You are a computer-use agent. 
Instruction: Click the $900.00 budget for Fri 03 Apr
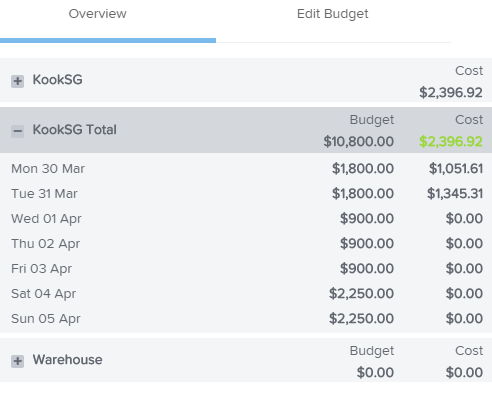pyautogui.click(x=367, y=269)
